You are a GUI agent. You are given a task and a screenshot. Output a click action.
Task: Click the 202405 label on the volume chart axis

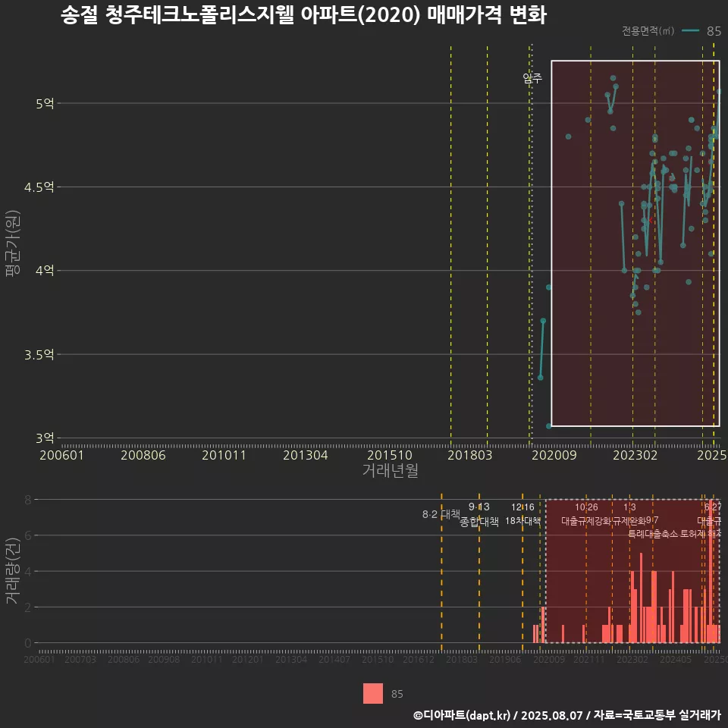click(676, 659)
